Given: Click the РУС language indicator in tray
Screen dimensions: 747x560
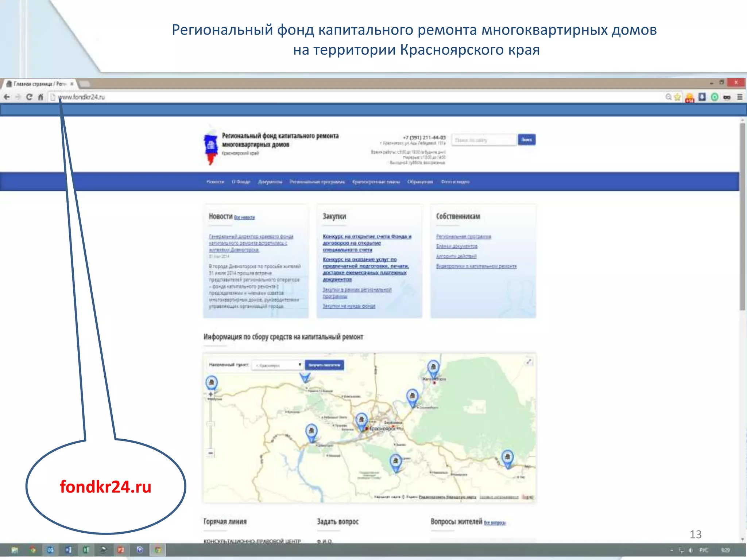Looking at the screenshot, I should point(704,550).
